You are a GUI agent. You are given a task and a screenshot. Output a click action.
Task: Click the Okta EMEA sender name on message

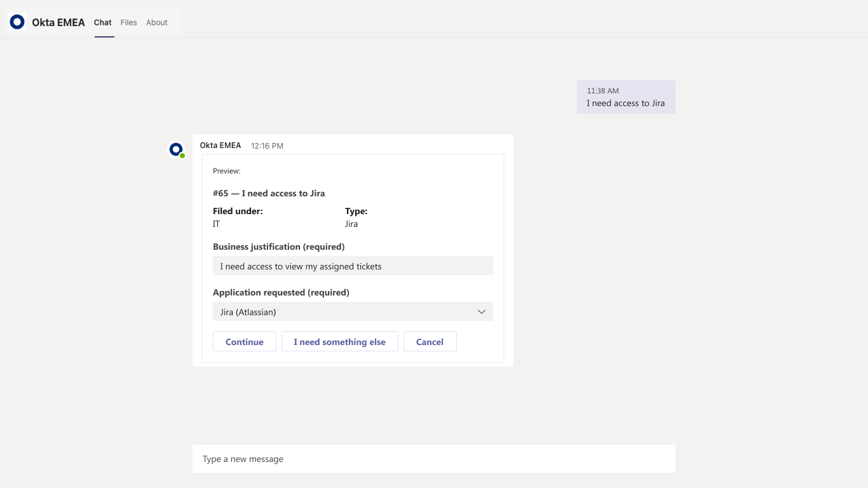[220, 146]
